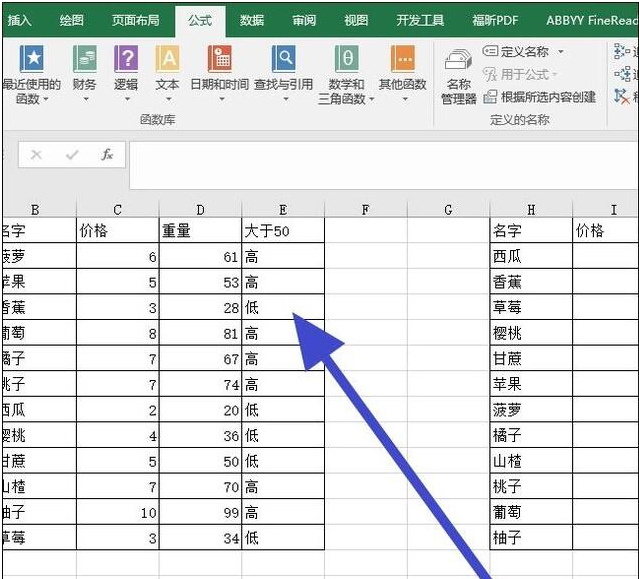
Task: Select the Formulas (公式) tab
Action: [200, 20]
